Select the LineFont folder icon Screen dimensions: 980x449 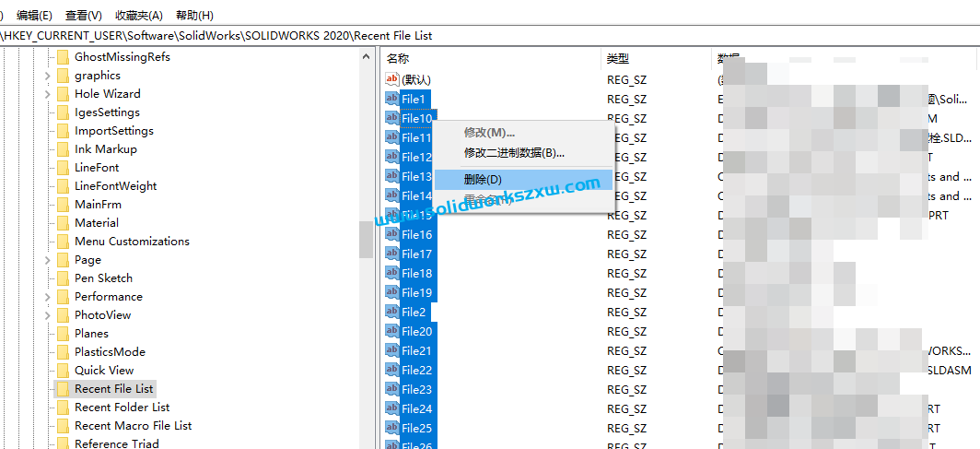63,168
